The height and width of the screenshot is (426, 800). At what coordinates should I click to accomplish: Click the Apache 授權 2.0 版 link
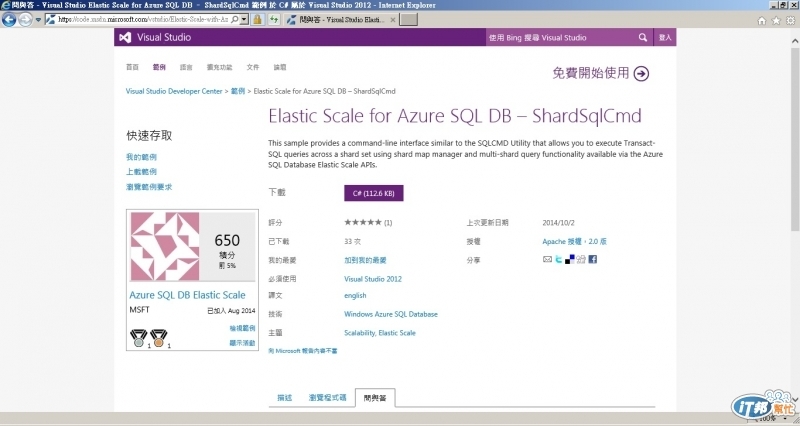click(x=574, y=241)
